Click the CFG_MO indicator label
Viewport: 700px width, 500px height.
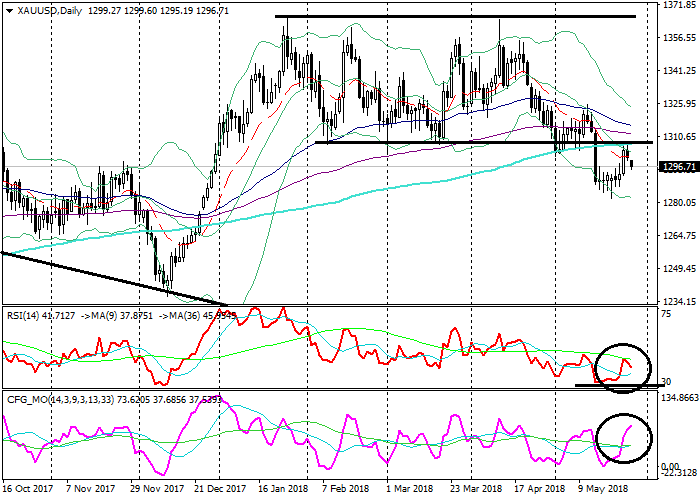[24, 399]
